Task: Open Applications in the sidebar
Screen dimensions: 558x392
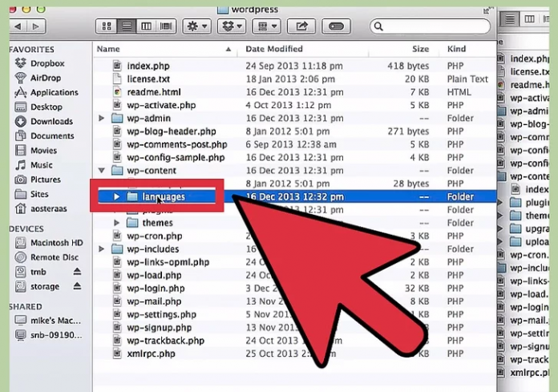Action: point(54,92)
